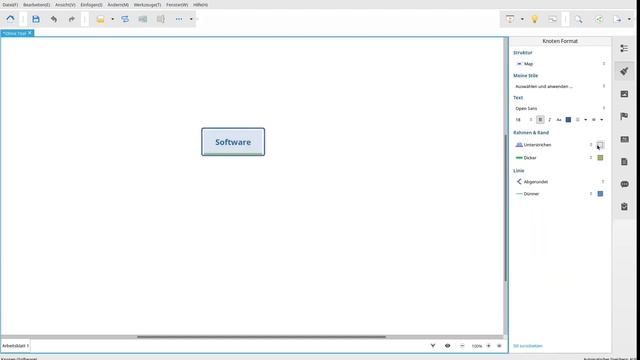Open the Markers flag panel in the sidebar
The image size is (640, 360).
tap(624, 116)
